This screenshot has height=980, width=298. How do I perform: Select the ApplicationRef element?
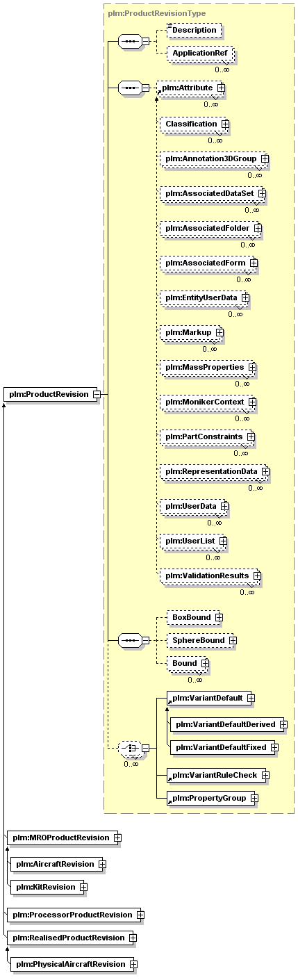(x=200, y=54)
